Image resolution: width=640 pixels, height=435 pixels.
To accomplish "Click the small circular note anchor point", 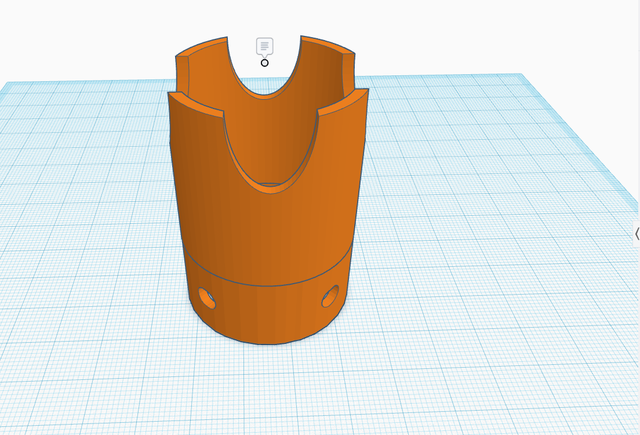I will coord(264,63).
